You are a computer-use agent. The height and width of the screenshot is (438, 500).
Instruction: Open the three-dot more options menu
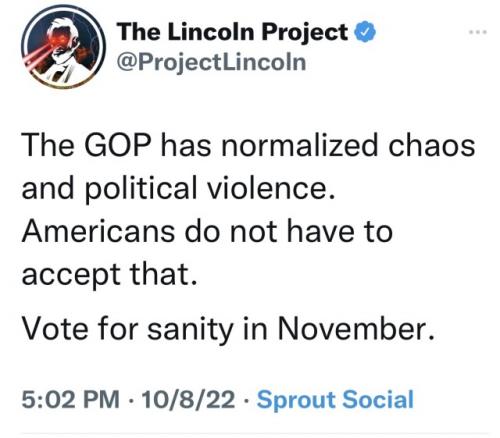(x=478, y=32)
